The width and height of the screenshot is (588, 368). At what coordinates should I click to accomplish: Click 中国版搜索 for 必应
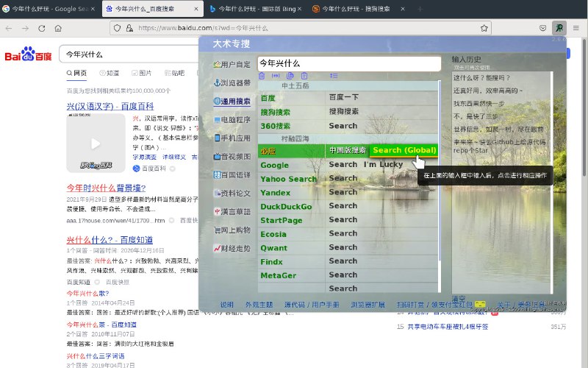pyautogui.click(x=347, y=151)
